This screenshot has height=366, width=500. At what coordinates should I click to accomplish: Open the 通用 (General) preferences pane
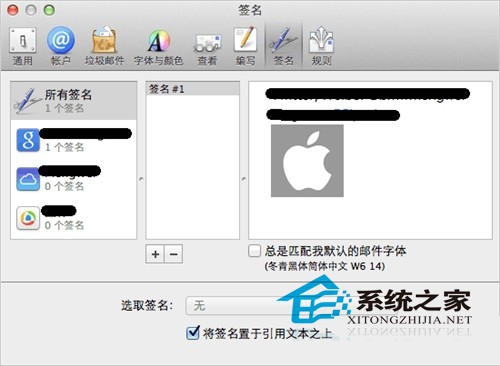(x=23, y=46)
